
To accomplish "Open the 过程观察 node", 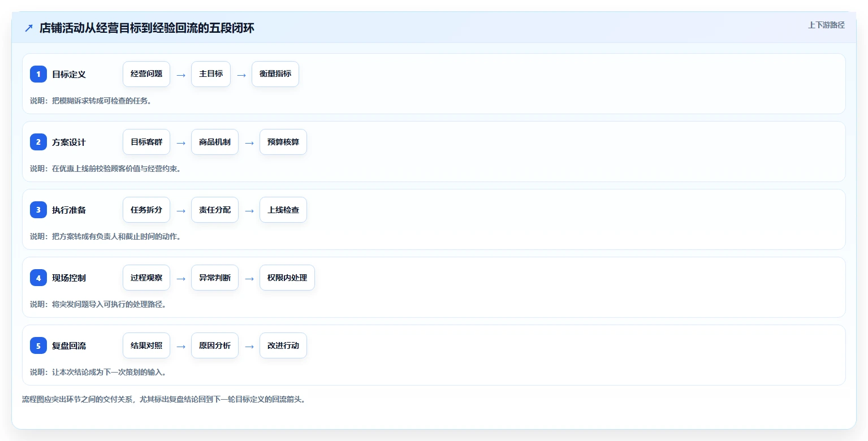I will (x=146, y=278).
